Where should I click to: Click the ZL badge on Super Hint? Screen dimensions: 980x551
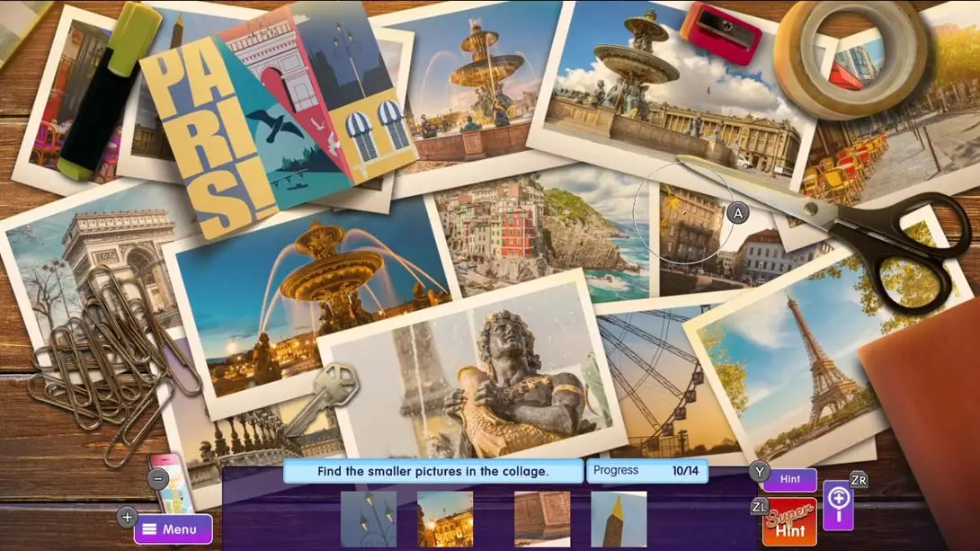click(760, 507)
